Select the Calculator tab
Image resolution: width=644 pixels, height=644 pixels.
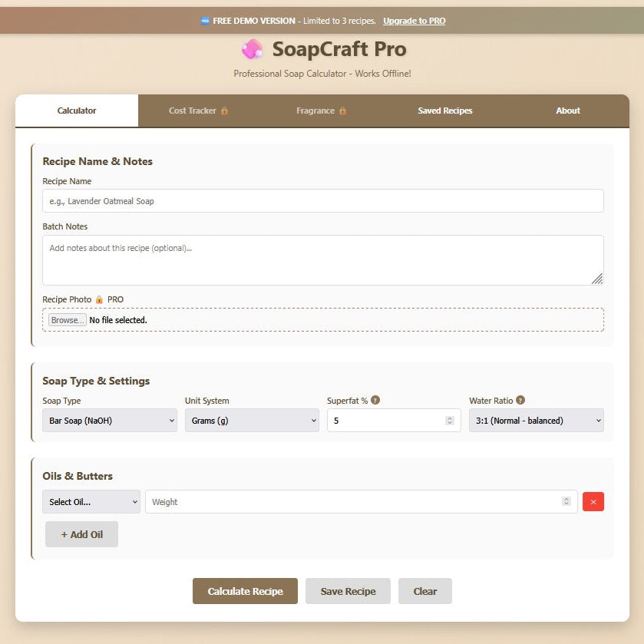coord(76,111)
